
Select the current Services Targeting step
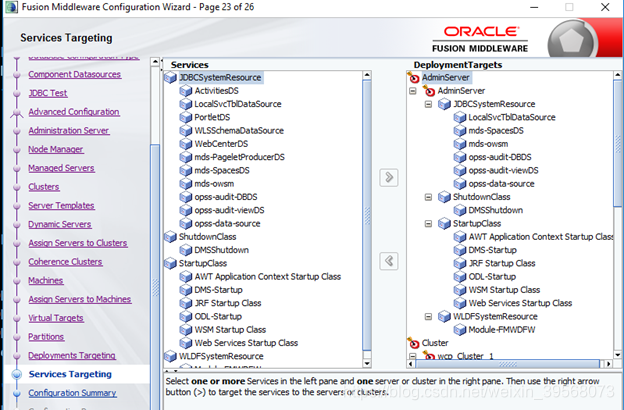tap(70, 374)
